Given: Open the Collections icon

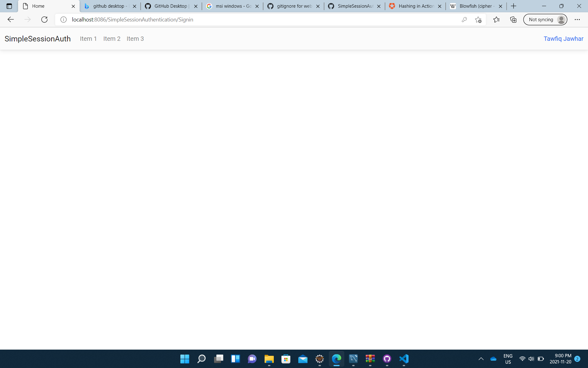Looking at the screenshot, I should pos(513,20).
